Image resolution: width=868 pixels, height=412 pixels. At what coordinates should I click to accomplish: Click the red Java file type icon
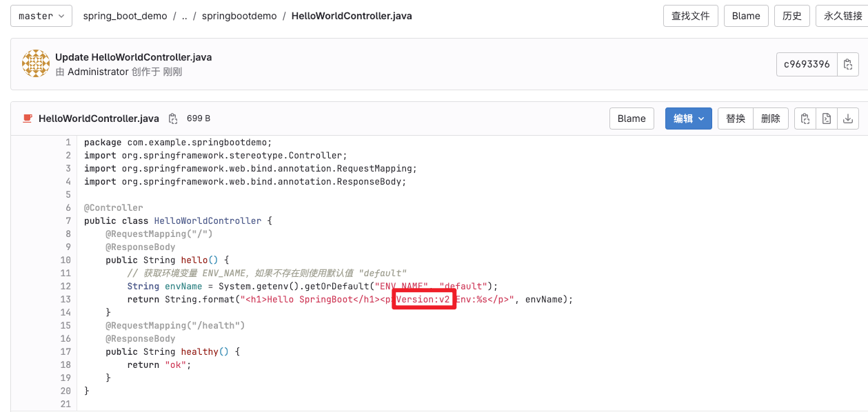27,118
